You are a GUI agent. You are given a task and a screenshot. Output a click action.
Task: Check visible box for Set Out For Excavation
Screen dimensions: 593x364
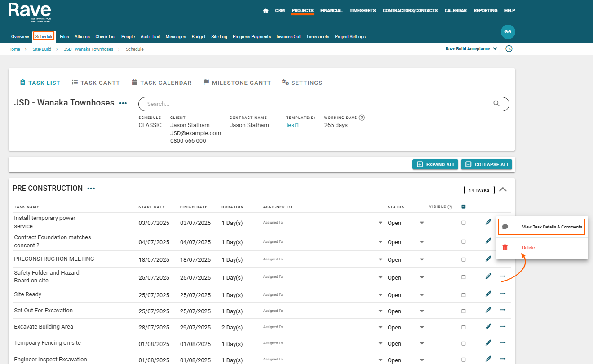tap(464, 311)
